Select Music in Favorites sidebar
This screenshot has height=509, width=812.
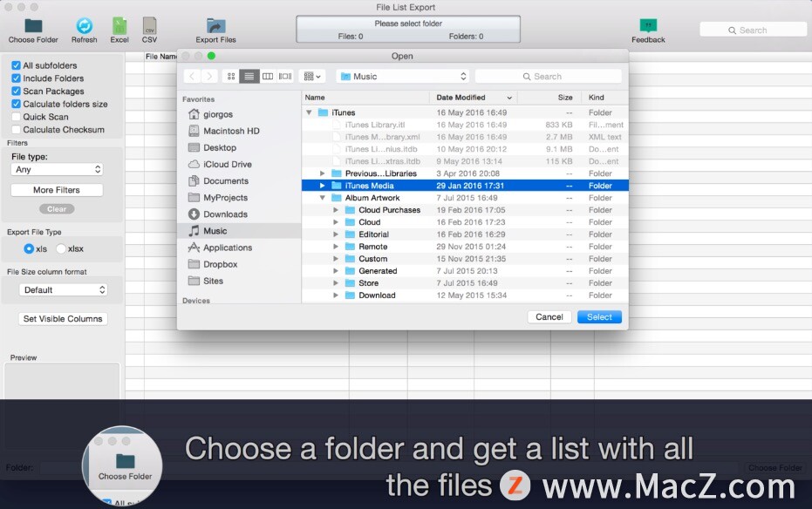point(239,231)
